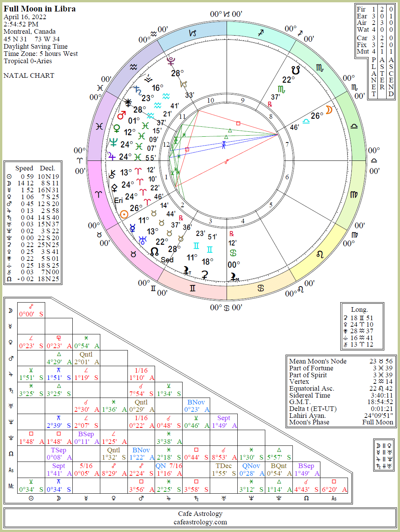Click the "Cafe Astrology" footer text
This screenshot has width=400, height=532.
tap(200, 514)
